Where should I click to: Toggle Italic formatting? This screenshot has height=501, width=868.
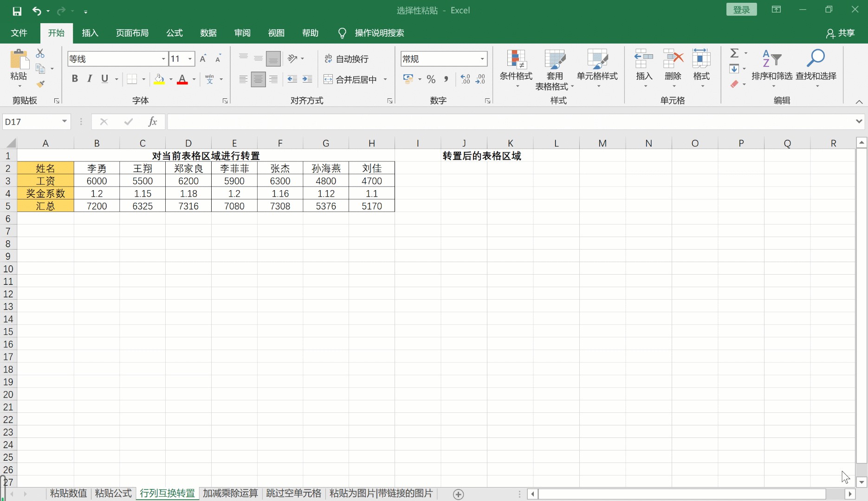pyautogui.click(x=90, y=79)
